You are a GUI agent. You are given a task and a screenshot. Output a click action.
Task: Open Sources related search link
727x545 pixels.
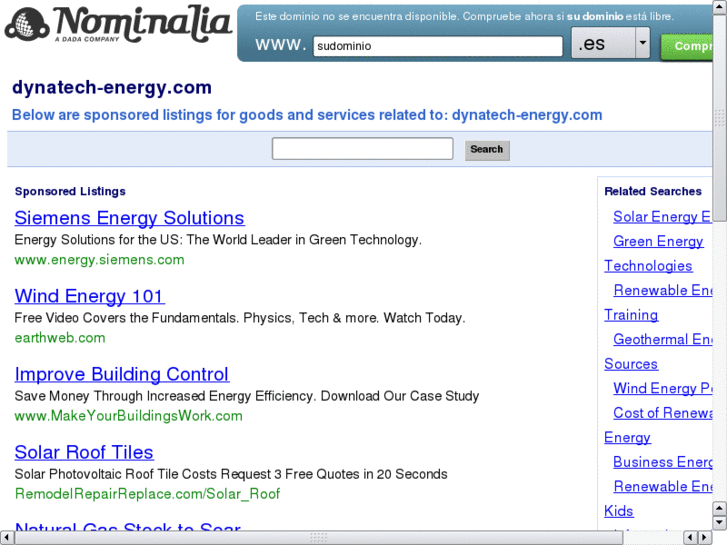pos(631,364)
